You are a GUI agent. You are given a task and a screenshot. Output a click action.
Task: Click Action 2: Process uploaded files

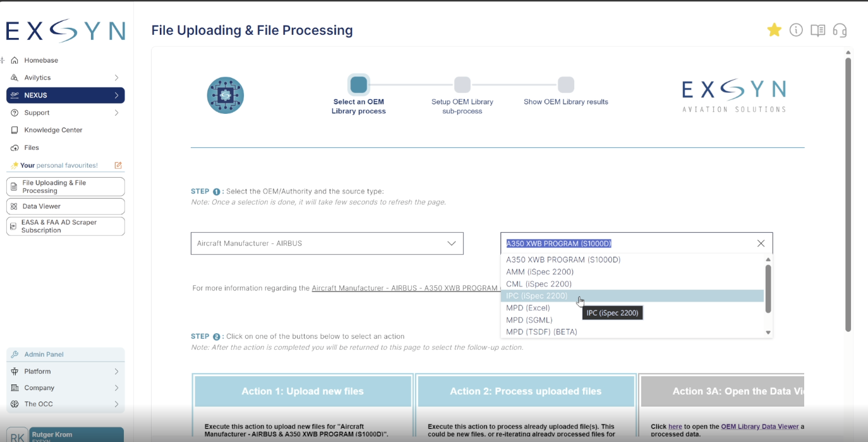(x=526, y=391)
